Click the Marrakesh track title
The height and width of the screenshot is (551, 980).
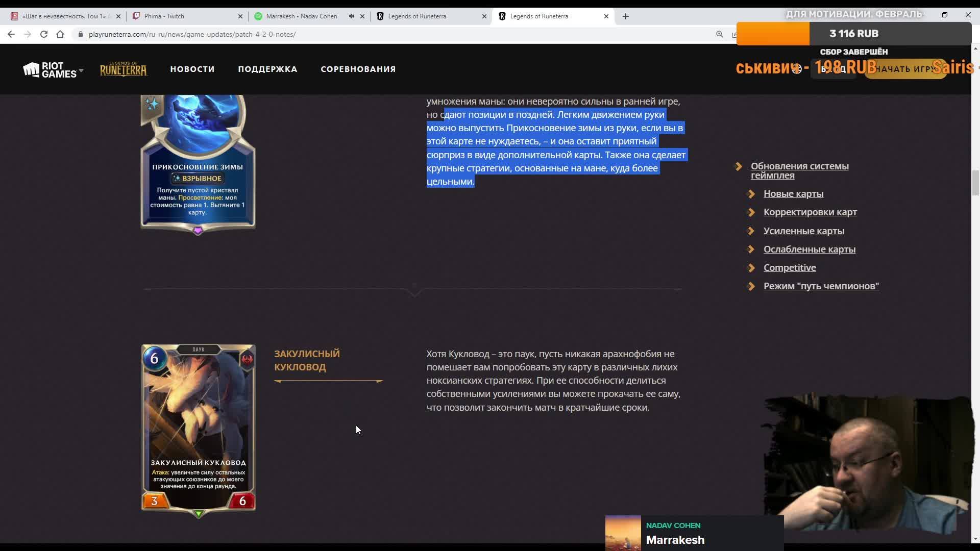(675, 540)
